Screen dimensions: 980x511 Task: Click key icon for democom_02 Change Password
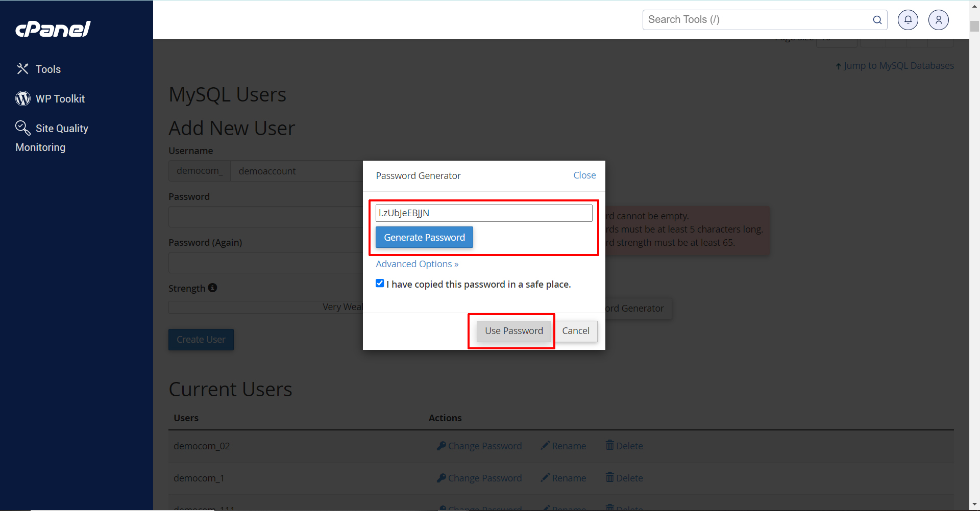pyautogui.click(x=441, y=446)
